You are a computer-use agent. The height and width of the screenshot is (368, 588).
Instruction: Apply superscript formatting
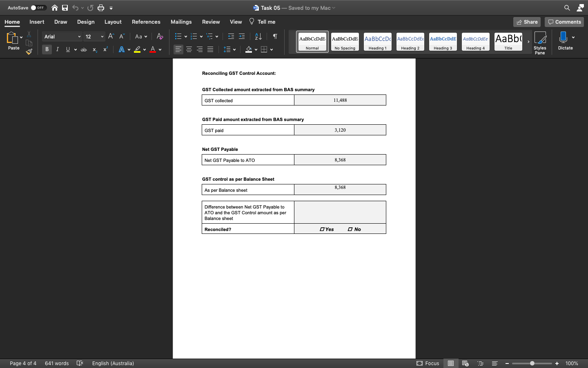(105, 49)
